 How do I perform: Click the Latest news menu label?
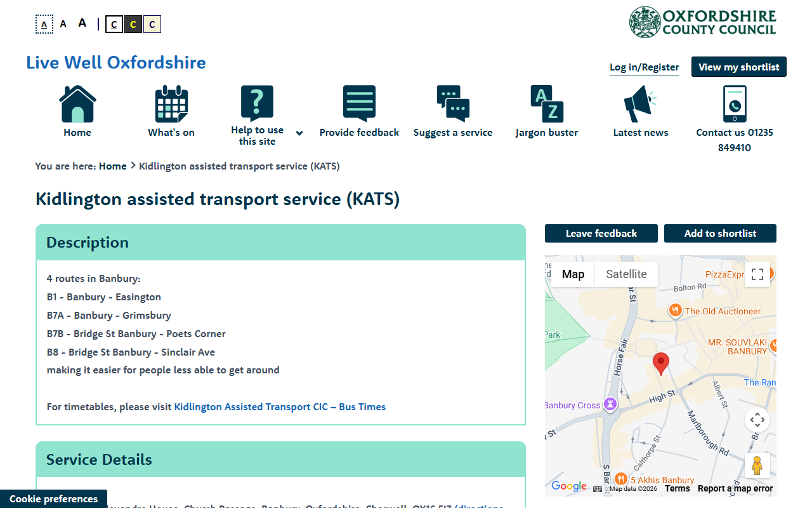(641, 133)
